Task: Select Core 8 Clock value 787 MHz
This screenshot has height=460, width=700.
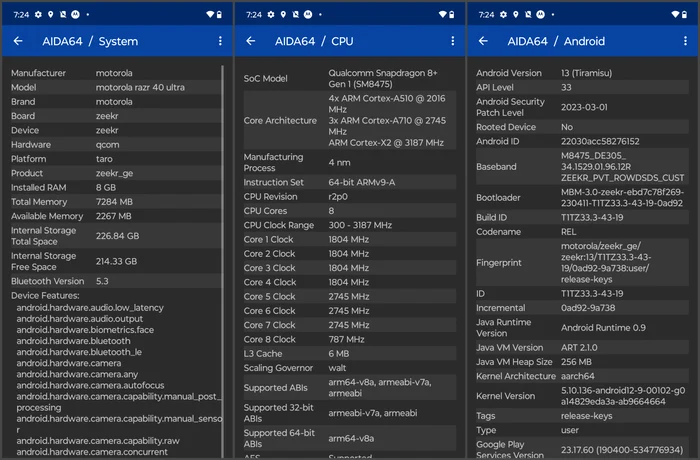Action: point(346,339)
